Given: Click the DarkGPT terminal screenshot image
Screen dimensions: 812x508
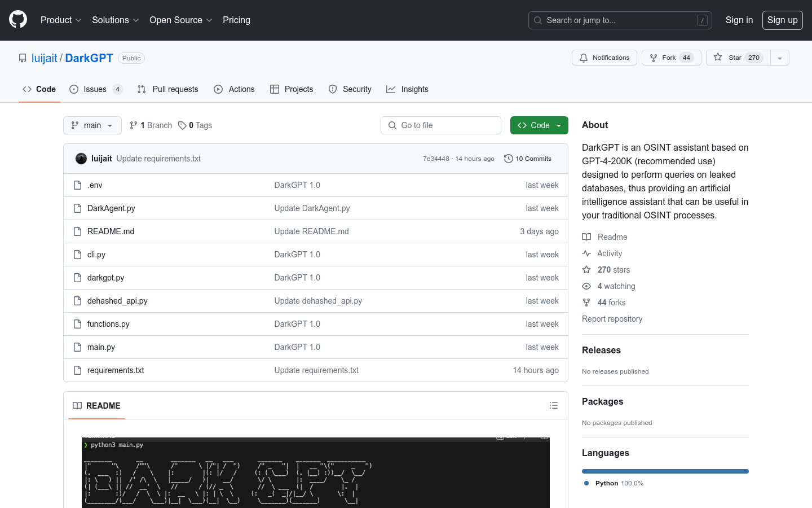Looking at the screenshot, I should pos(316,472).
